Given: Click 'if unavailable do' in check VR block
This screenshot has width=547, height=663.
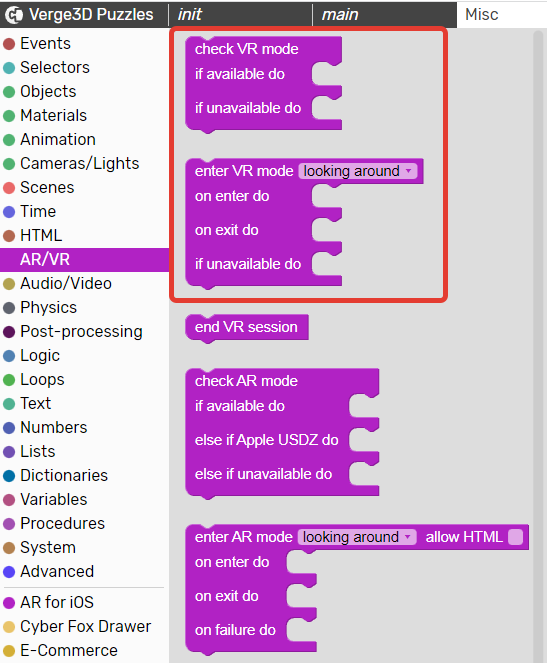Looking at the screenshot, I should (248, 108).
